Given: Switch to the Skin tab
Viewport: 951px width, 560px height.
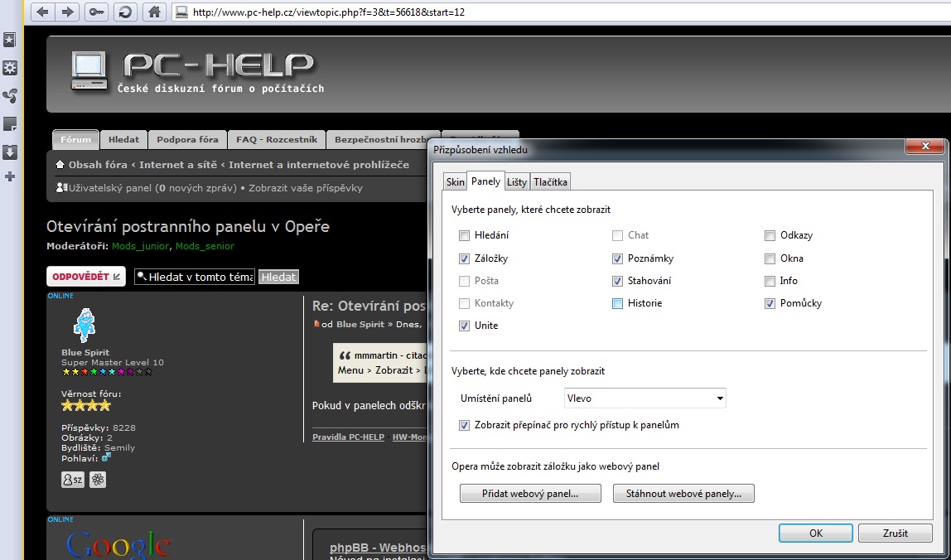Looking at the screenshot, I should pyautogui.click(x=456, y=182).
